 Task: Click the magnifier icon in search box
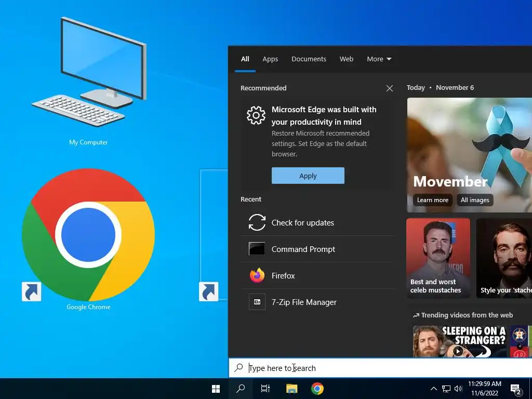[239, 367]
